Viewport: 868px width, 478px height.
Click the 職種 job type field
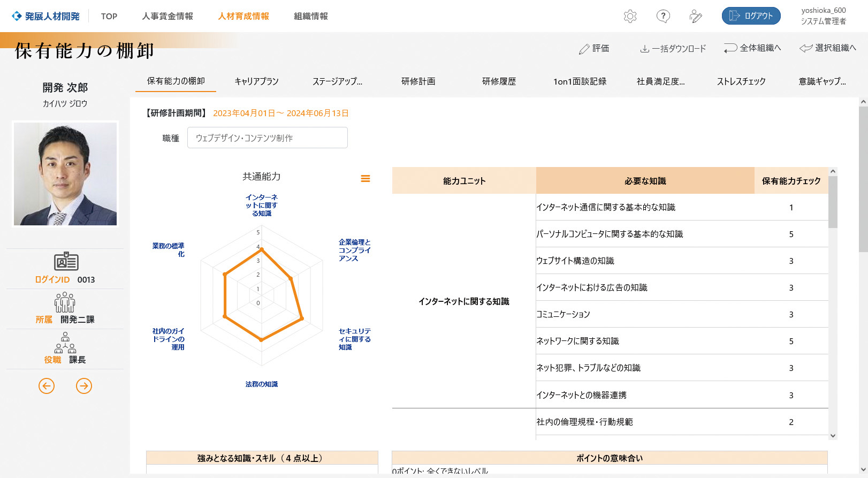(x=267, y=138)
